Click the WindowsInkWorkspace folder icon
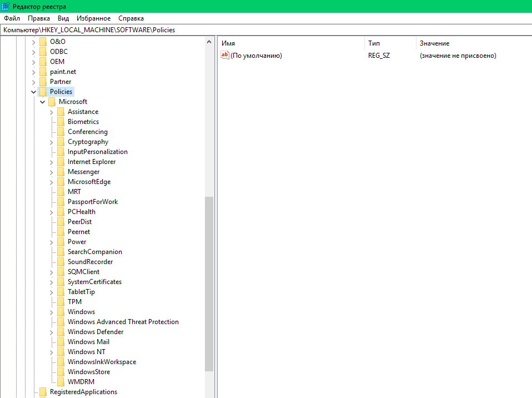 (61, 362)
